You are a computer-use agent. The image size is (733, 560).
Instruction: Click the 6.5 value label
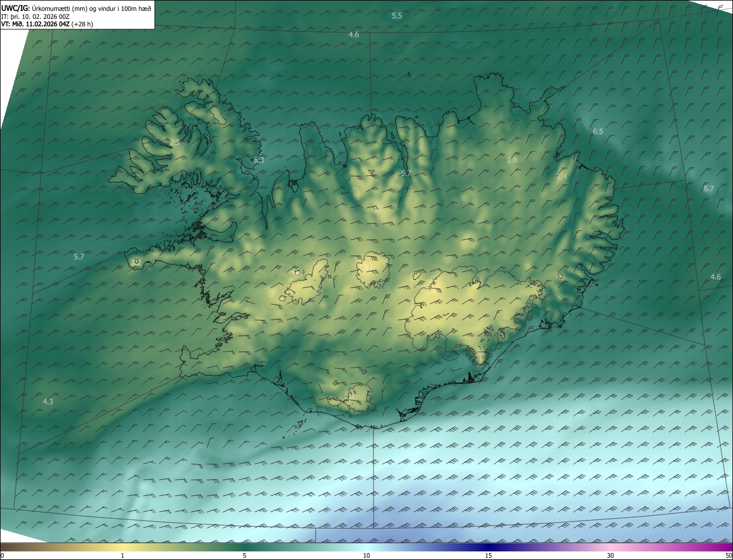click(598, 132)
